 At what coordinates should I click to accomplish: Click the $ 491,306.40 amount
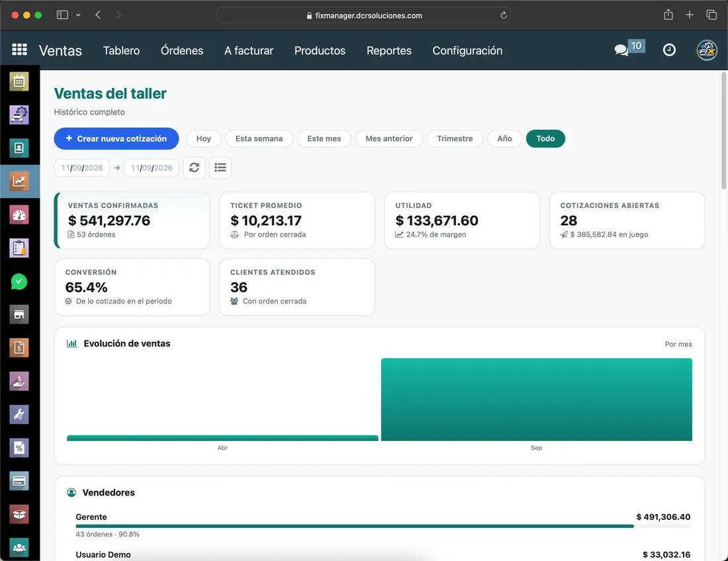tap(663, 517)
